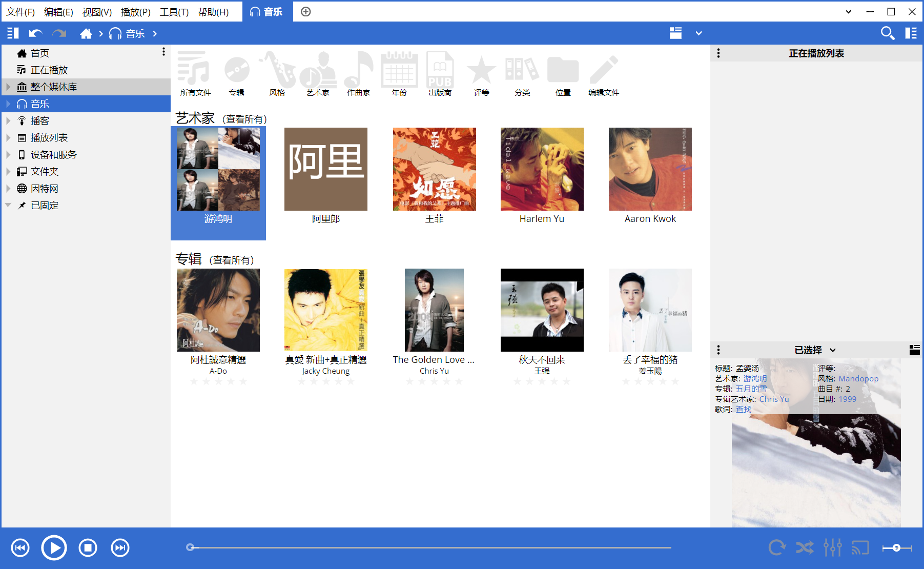Open album 真愛 新曲+真正精選

[x=326, y=310]
